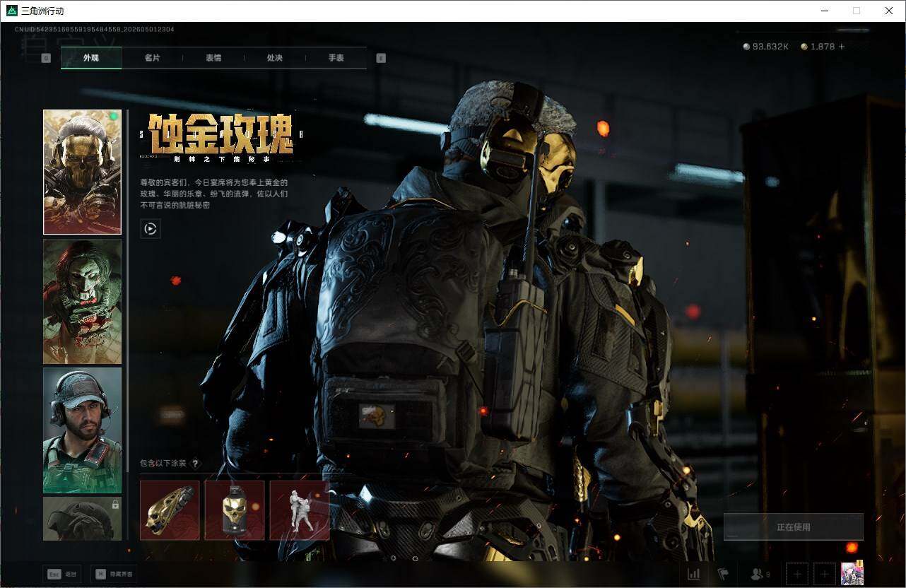Click the 1,878 currency balance
This screenshot has width=906, height=588.
823,47
